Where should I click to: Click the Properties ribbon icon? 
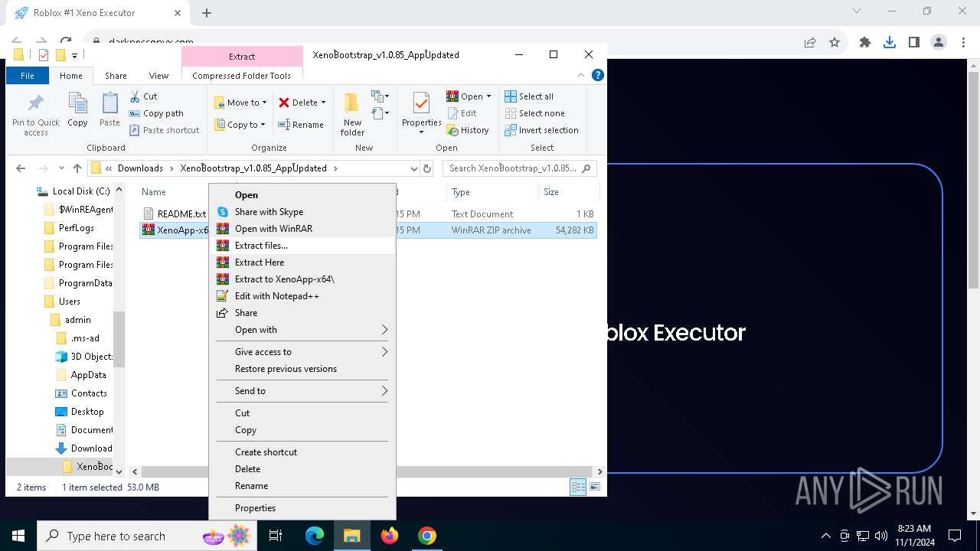(421, 103)
